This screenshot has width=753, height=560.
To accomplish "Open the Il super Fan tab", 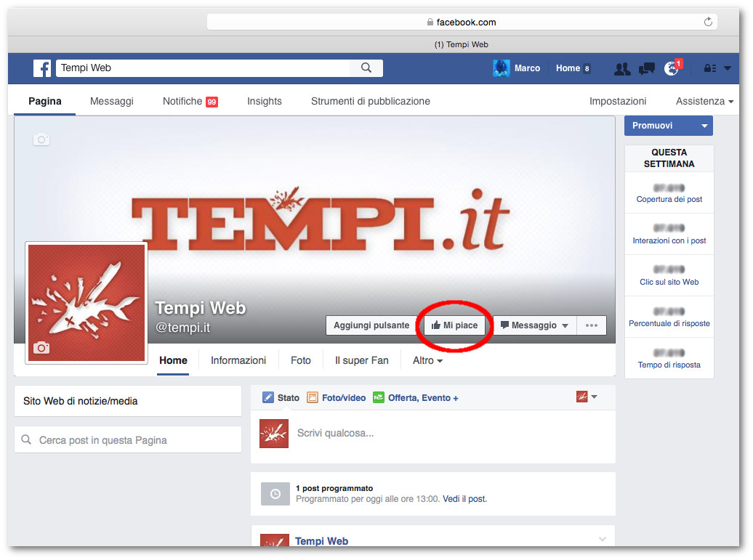I will pos(362,360).
